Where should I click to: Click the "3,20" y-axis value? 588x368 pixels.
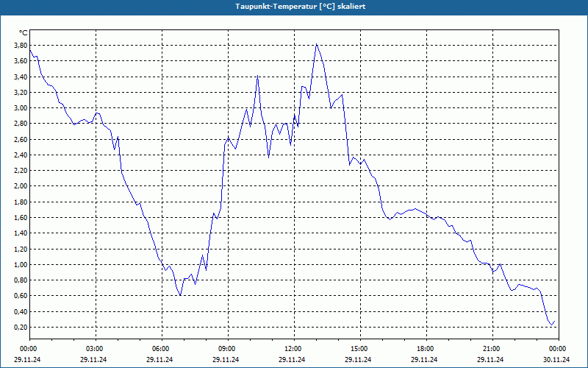point(21,93)
